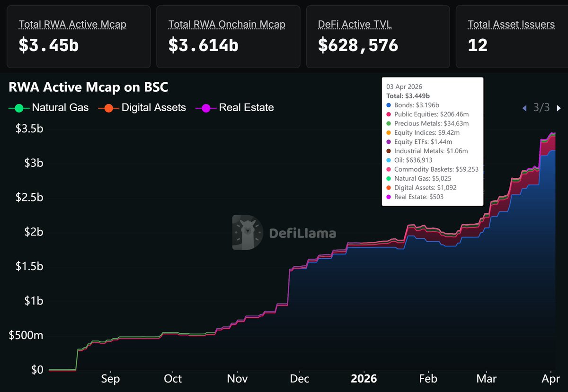Click the 3/3 legend page indicator
The height and width of the screenshot is (392, 568).
pos(541,108)
